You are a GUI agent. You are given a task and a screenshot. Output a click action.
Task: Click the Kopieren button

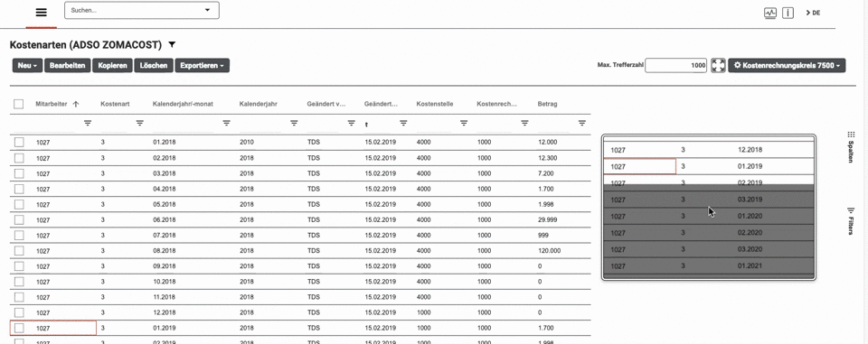pos(112,65)
